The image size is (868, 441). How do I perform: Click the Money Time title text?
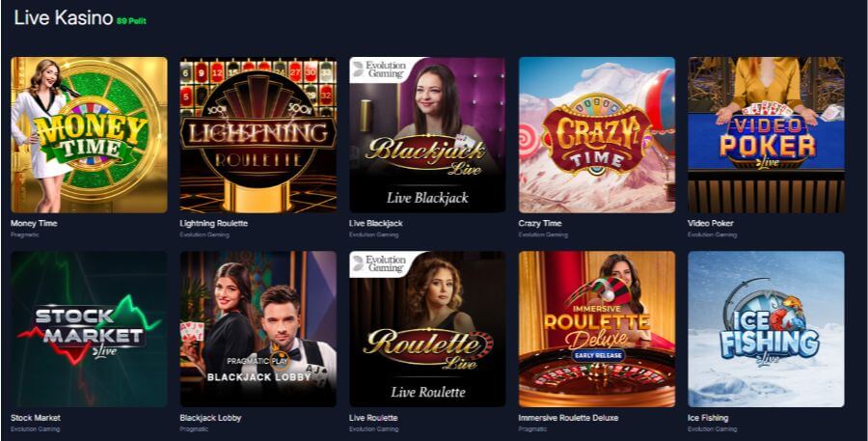pyautogui.click(x=34, y=223)
